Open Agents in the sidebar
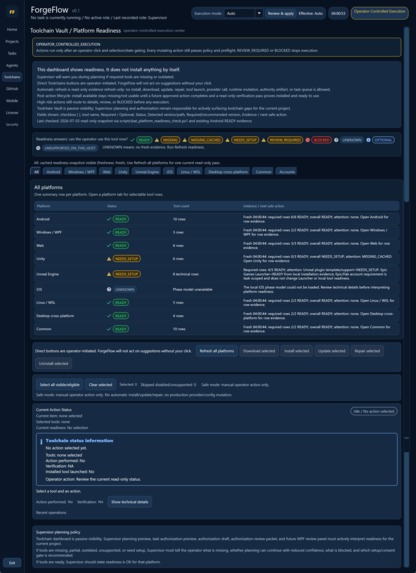Image resolution: width=416 pixels, height=573 pixels. click(12, 65)
